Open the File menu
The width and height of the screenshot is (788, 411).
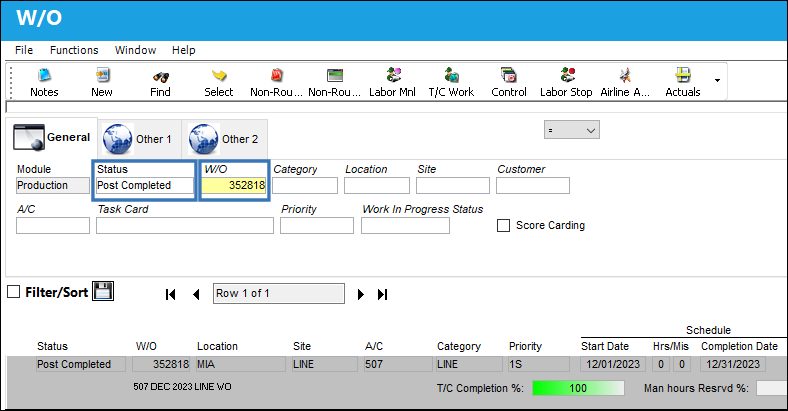click(x=24, y=50)
